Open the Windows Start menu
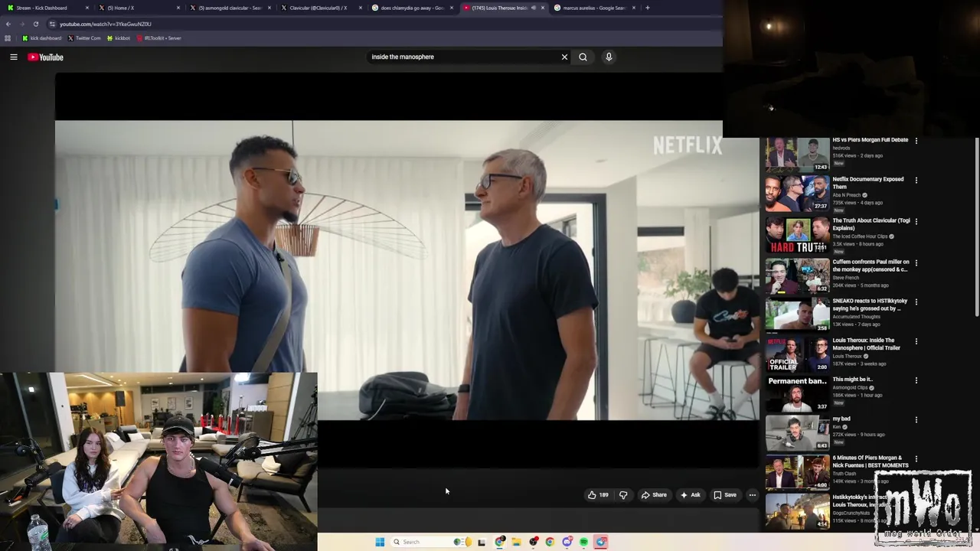980x551 pixels. pyautogui.click(x=380, y=542)
